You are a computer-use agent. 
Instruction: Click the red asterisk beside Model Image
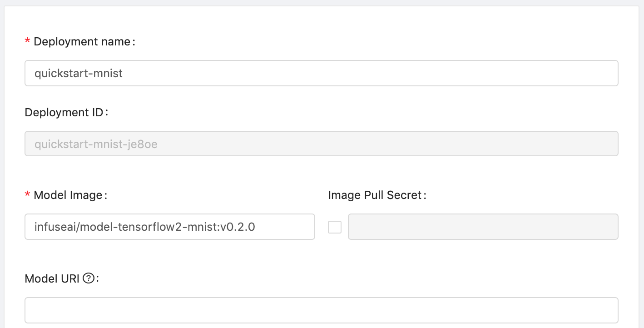28,195
